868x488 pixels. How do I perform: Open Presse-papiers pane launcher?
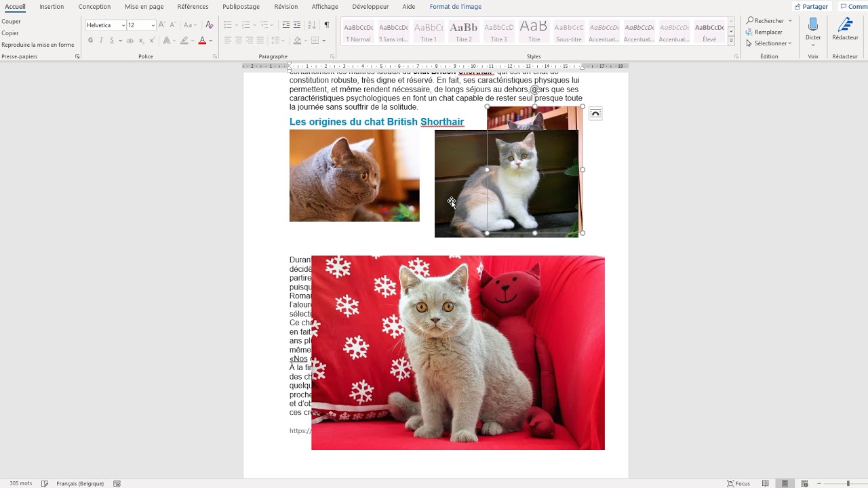click(77, 56)
